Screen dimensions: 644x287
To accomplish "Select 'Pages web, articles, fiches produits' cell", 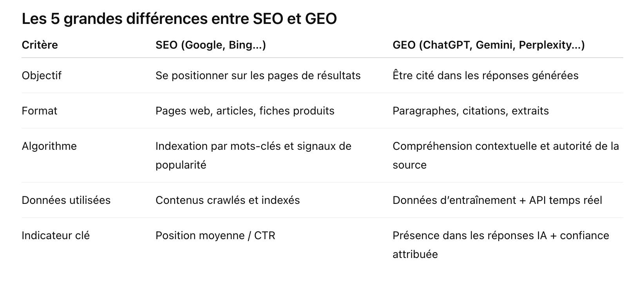I will (244, 111).
